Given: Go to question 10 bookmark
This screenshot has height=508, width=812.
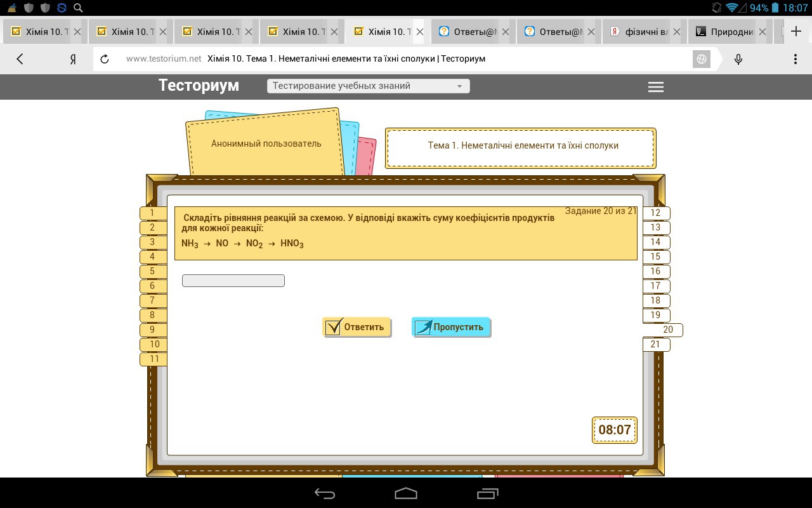Looking at the screenshot, I should (154, 344).
